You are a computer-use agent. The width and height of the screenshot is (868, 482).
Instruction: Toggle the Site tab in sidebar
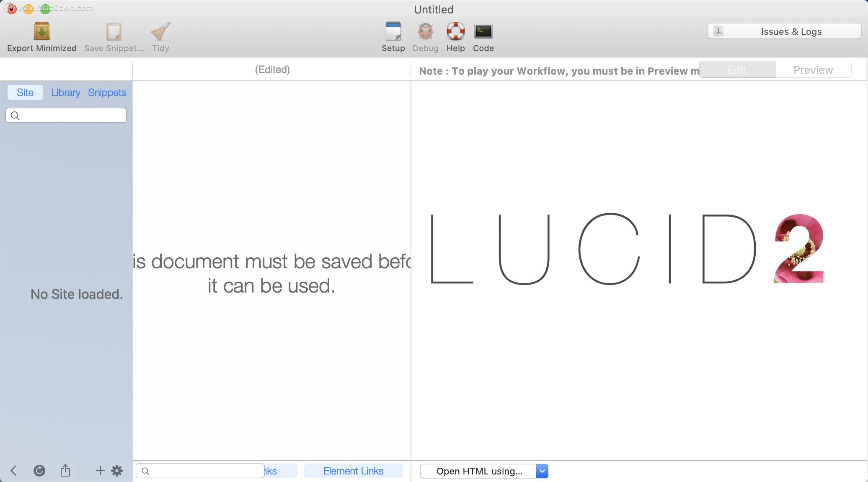click(x=24, y=92)
